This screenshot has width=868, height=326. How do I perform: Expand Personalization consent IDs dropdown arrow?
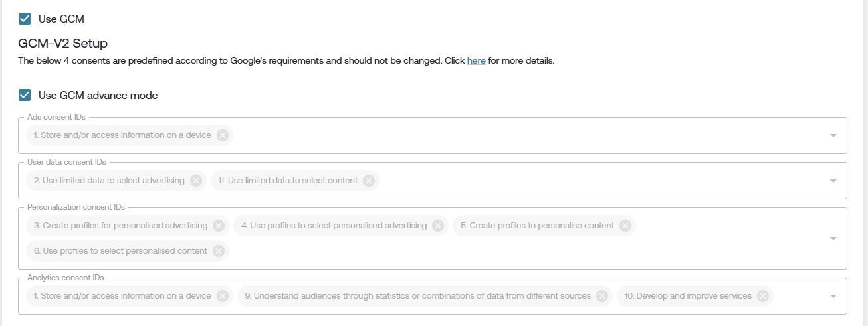point(833,238)
